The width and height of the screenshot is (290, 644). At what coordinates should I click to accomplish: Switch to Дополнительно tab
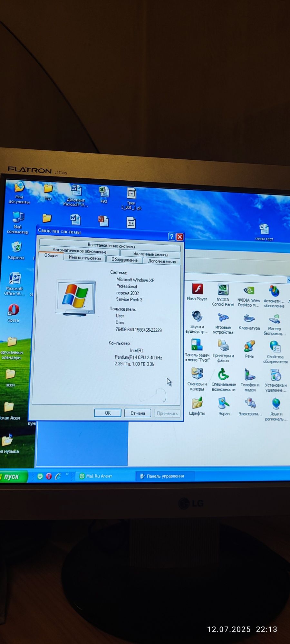[x=162, y=261]
